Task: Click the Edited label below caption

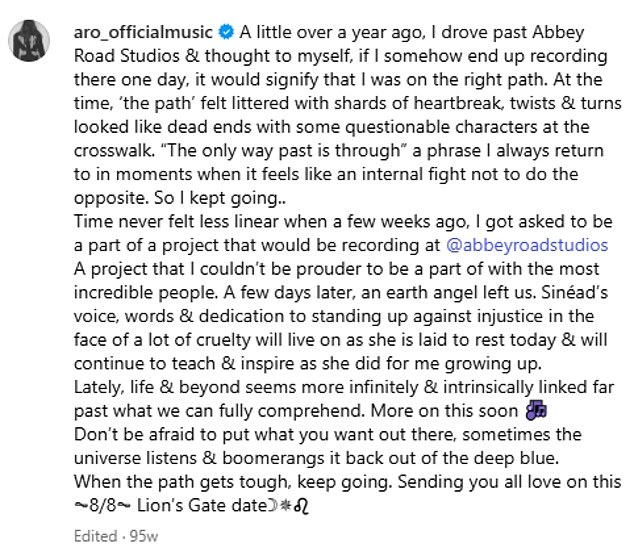Action: 95,536
